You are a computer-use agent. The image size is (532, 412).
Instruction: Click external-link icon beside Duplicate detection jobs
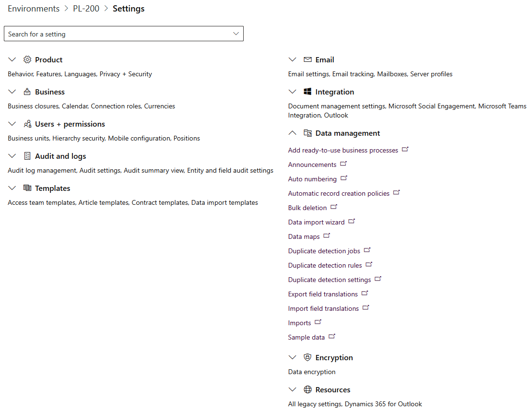[x=367, y=250]
